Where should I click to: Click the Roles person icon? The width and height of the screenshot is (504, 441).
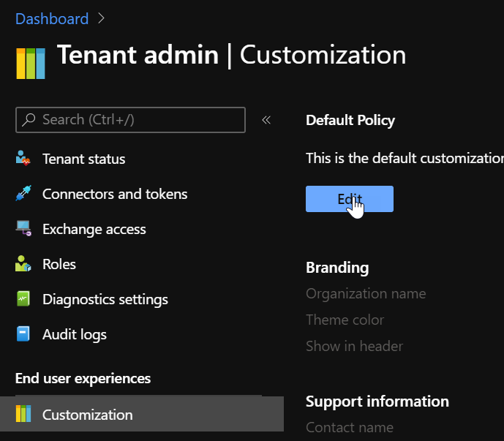coord(23,264)
